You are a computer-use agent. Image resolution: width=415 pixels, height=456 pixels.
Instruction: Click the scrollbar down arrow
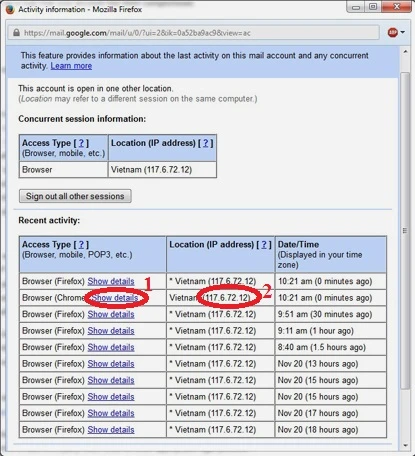tap(405, 445)
